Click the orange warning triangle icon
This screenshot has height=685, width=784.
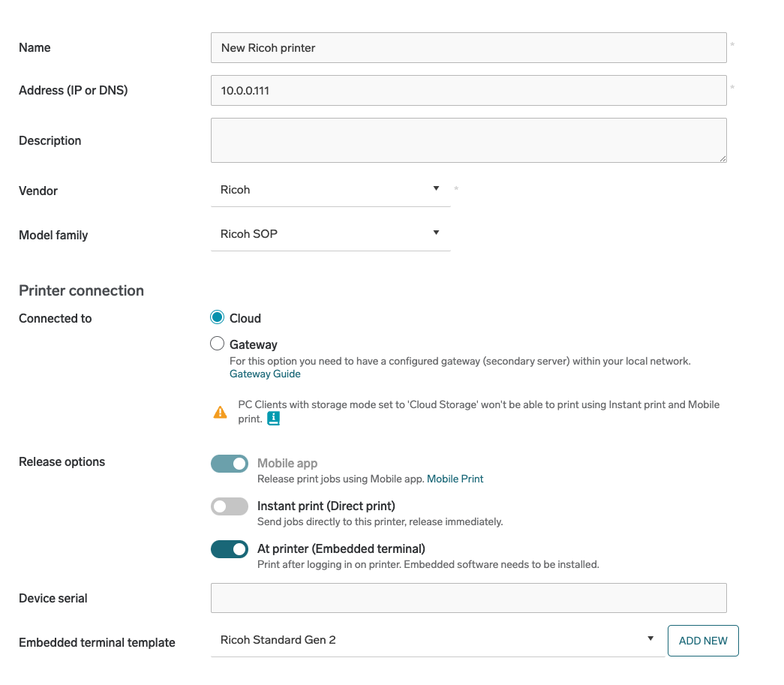[x=220, y=412]
